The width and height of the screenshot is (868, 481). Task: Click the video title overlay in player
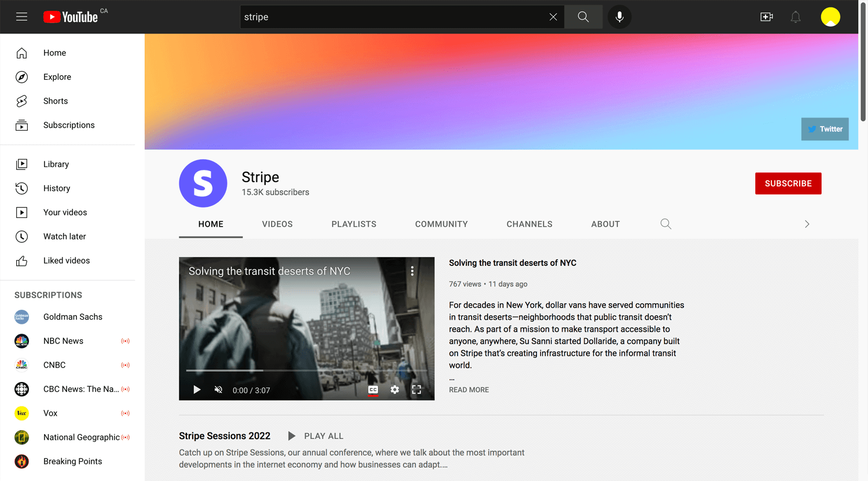click(269, 271)
